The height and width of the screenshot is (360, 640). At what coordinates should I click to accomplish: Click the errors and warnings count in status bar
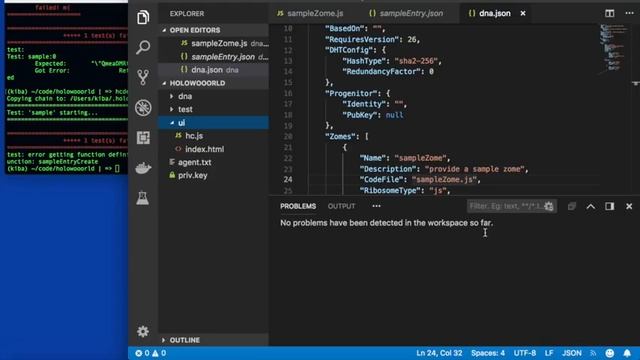click(x=151, y=353)
